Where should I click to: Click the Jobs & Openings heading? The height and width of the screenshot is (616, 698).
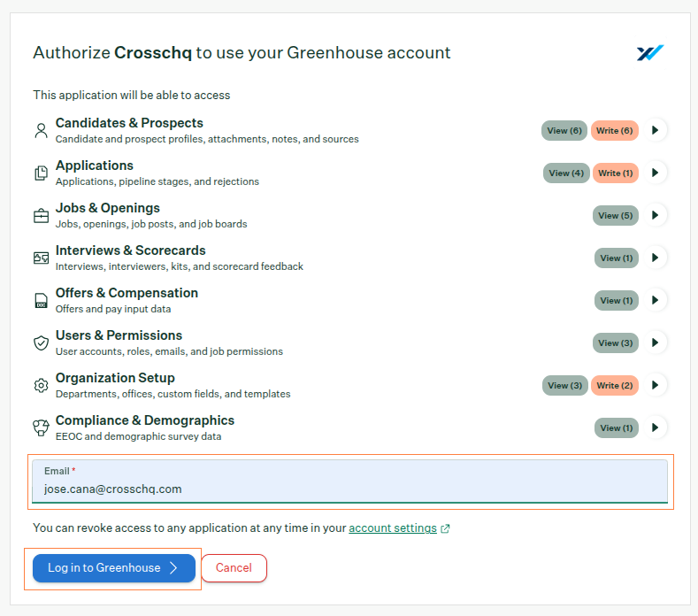(107, 208)
